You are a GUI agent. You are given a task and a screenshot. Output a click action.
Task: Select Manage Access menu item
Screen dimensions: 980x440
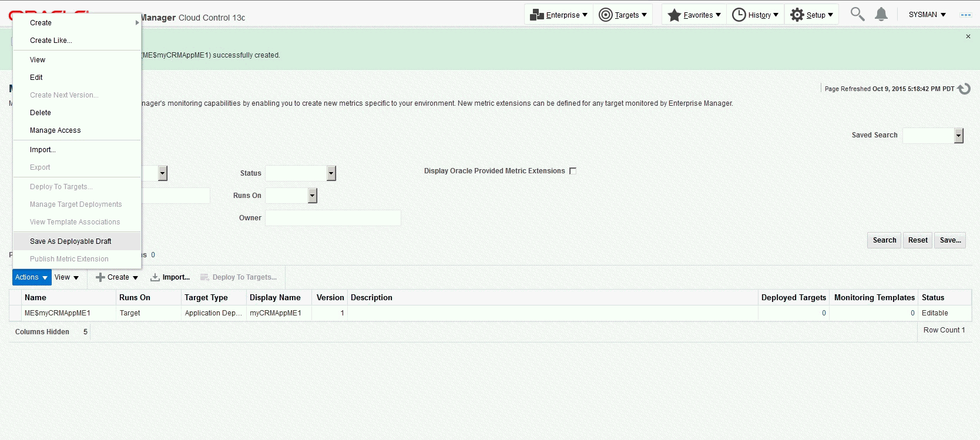pyautogui.click(x=77, y=130)
